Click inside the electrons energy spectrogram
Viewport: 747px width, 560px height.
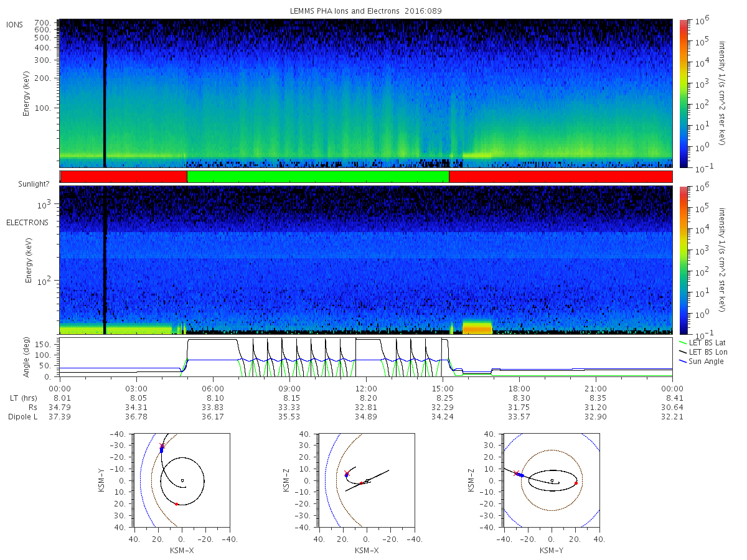(366, 260)
